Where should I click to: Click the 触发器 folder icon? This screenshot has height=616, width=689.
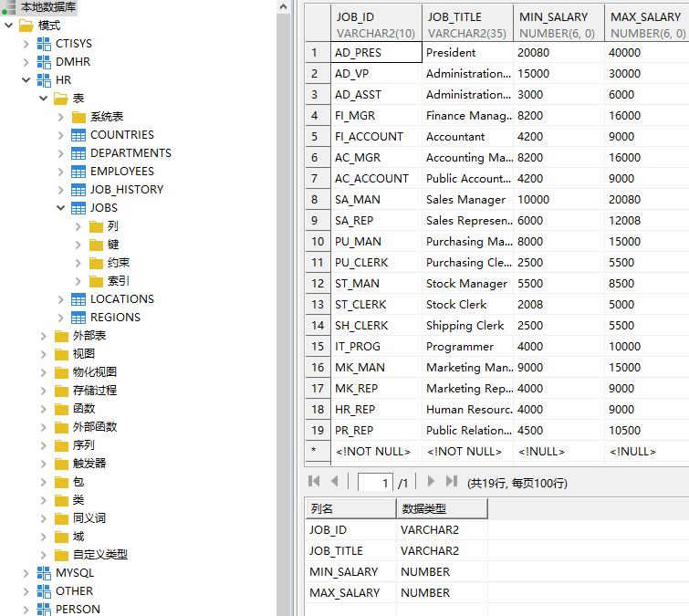[61, 464]
